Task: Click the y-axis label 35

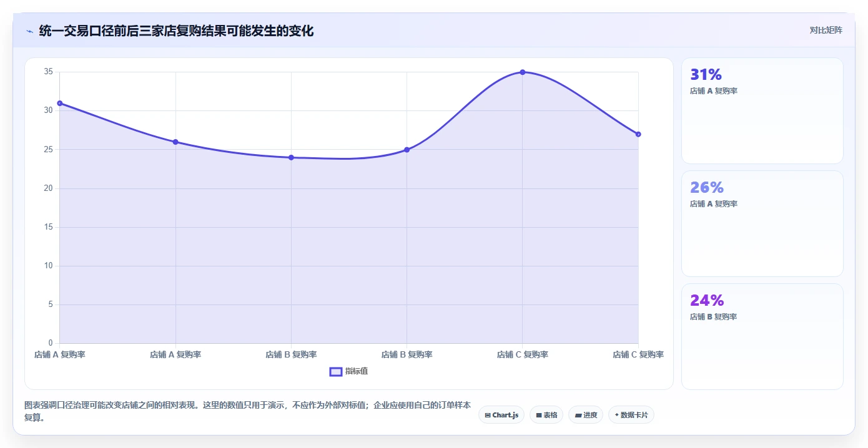Action: click(48, 72)
